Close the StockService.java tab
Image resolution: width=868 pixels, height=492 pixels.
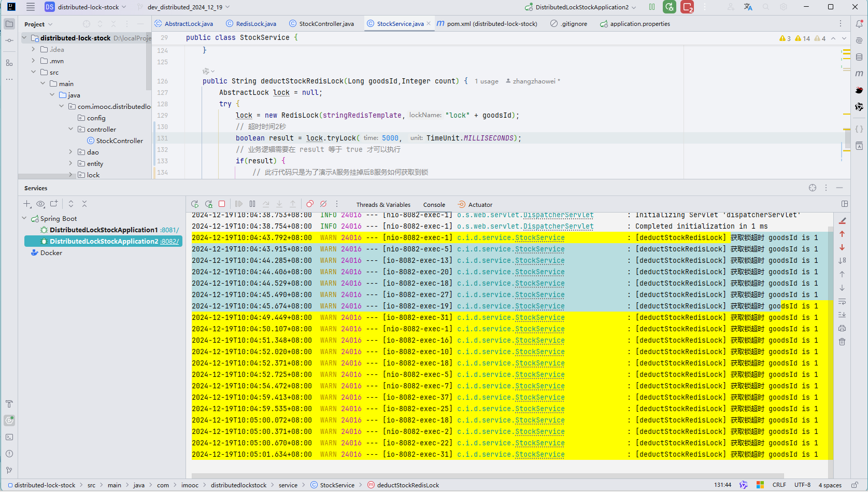coord(429,24)
